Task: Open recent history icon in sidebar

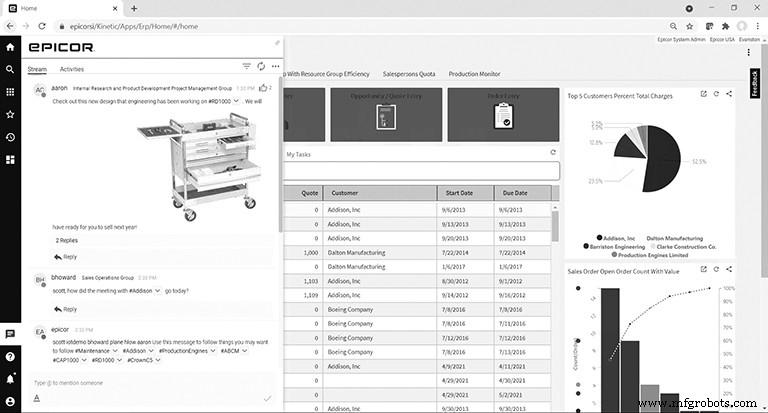Action: pos(10,137)
